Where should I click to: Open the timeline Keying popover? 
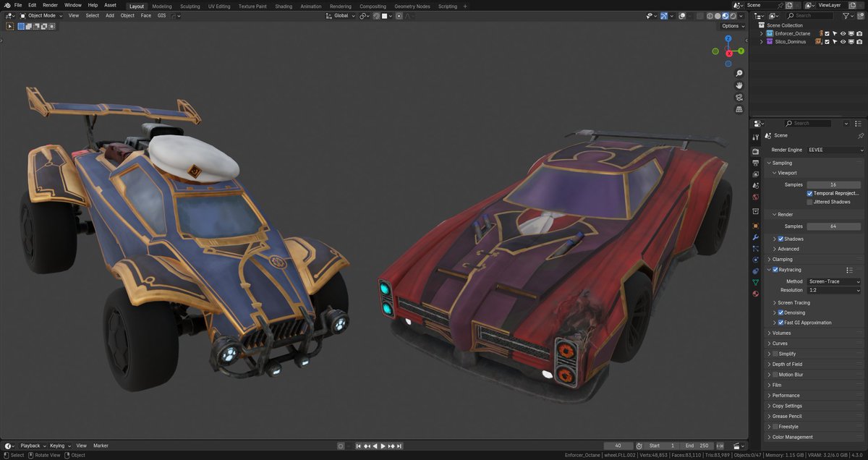(59, 446)
